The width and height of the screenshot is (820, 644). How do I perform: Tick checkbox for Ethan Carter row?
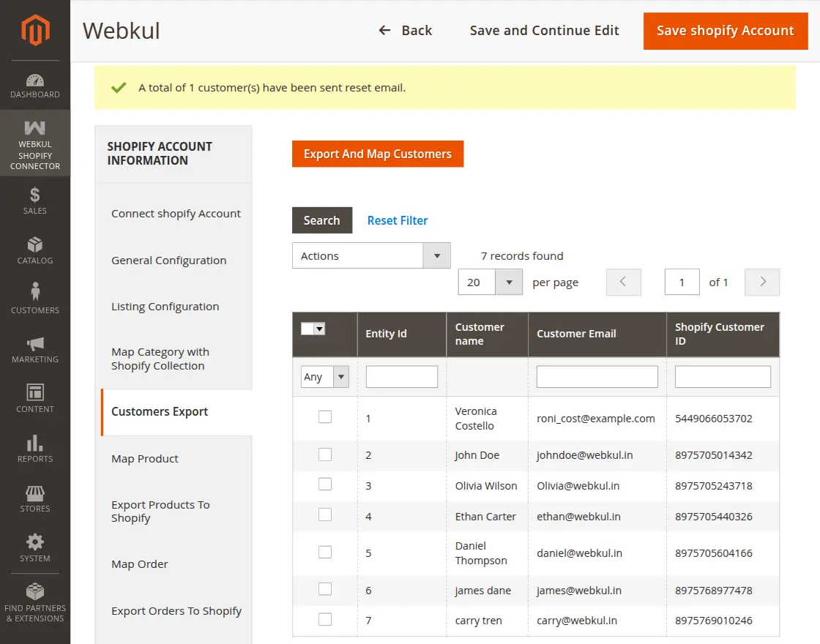point(325,514)
